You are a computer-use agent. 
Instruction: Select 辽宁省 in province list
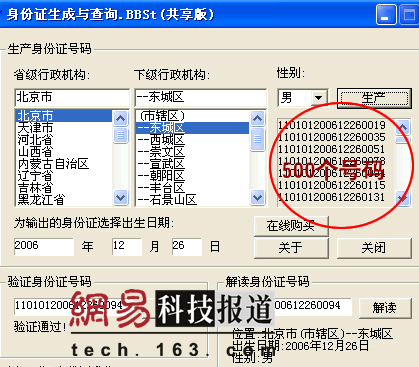(x=64, y=176)
